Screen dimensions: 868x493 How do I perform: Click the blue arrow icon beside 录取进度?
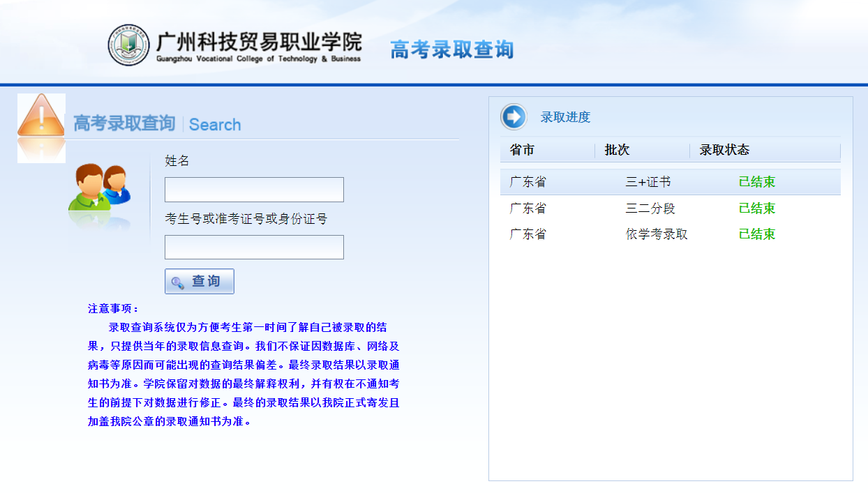click(x=514, y=116)
